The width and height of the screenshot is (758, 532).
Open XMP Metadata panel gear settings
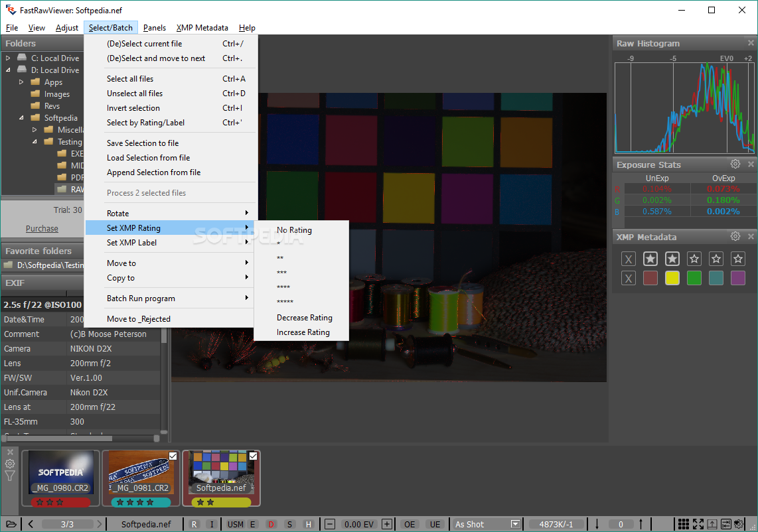[x=735, y=236]
